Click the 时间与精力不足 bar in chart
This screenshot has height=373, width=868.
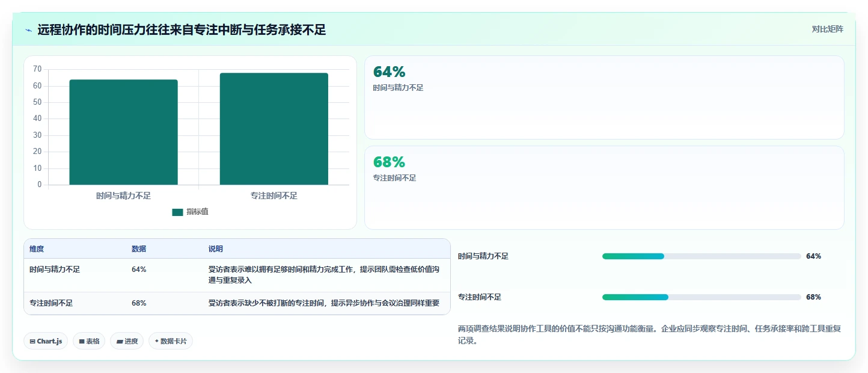tap(123, 132)
